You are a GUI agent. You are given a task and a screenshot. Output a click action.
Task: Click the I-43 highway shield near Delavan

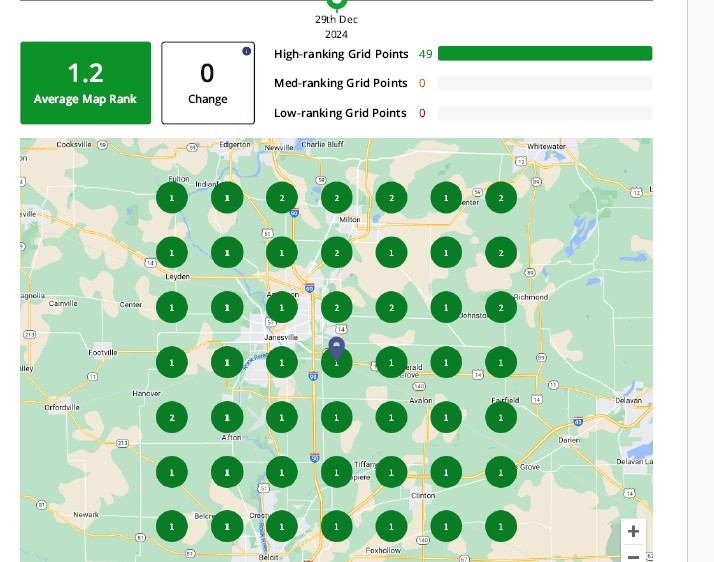tap(578, 421)
